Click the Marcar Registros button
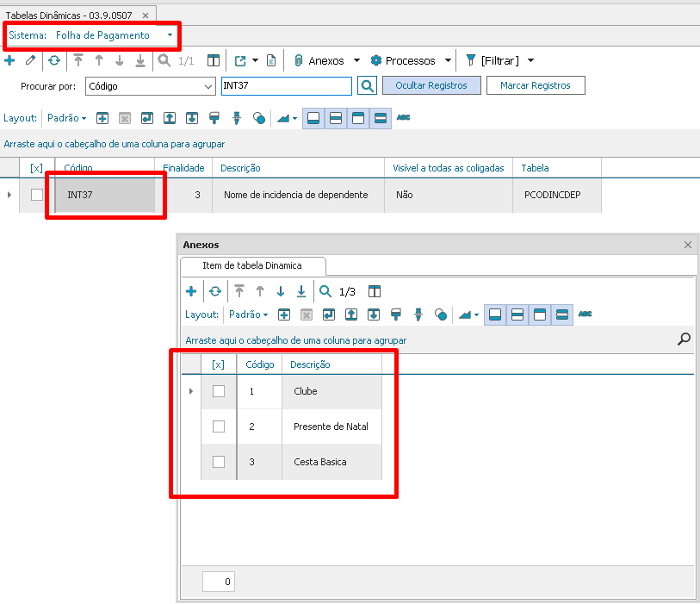This screenshot has height=604, width=700. point(536,85)
